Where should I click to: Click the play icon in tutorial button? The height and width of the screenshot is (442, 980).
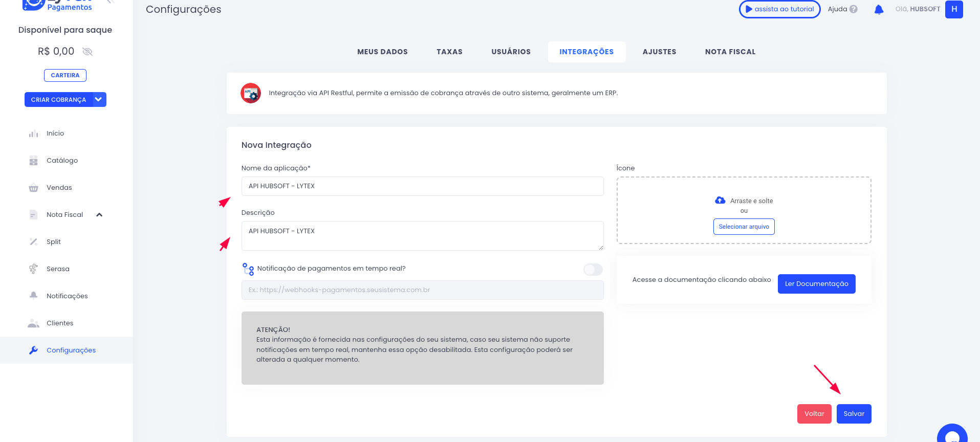[749, 9]
